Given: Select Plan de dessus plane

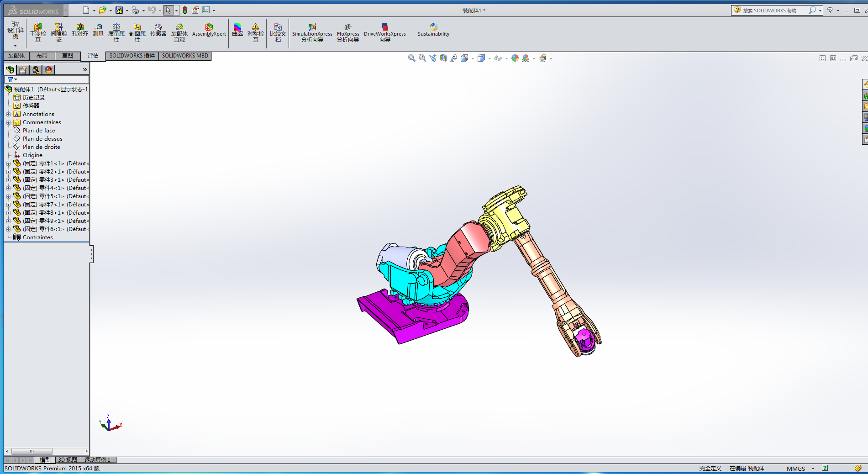Looking at the screenshot, I should point(42,139).
